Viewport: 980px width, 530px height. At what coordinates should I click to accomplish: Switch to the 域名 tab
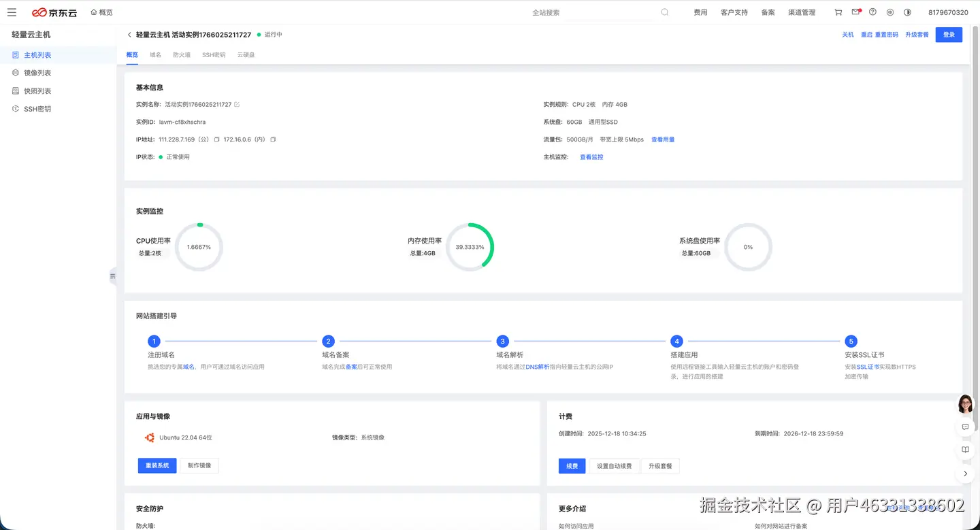156,55
